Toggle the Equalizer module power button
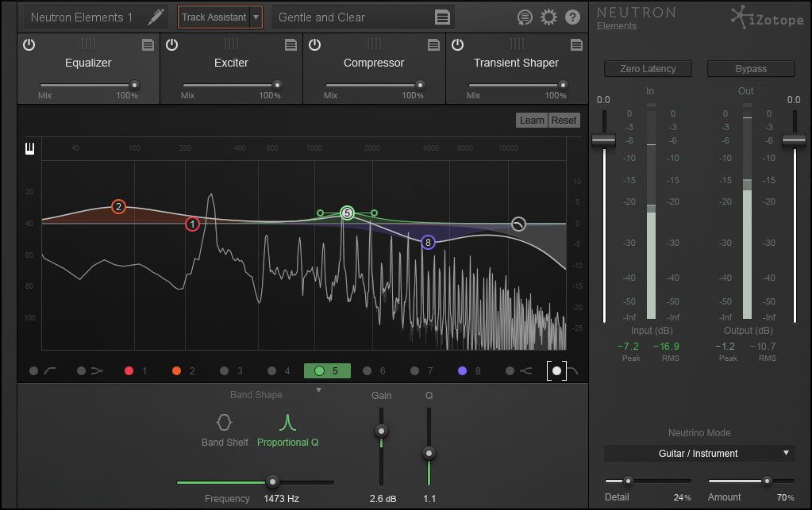 tap(29, 45)
